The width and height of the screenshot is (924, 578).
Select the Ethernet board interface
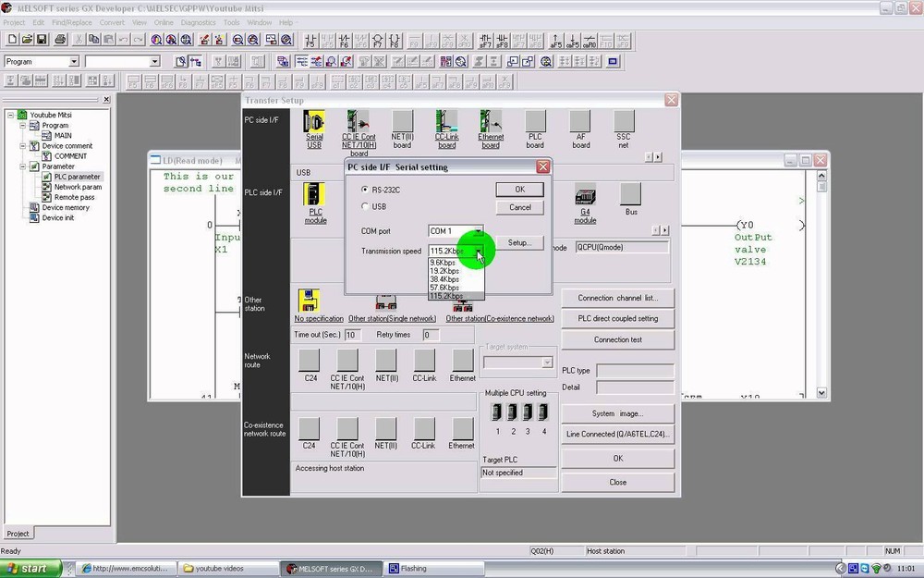(491, 122)
